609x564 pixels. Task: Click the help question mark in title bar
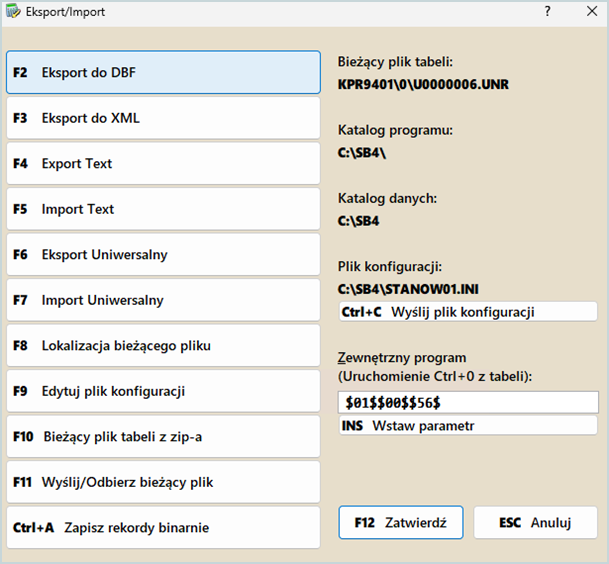[547, 12]
